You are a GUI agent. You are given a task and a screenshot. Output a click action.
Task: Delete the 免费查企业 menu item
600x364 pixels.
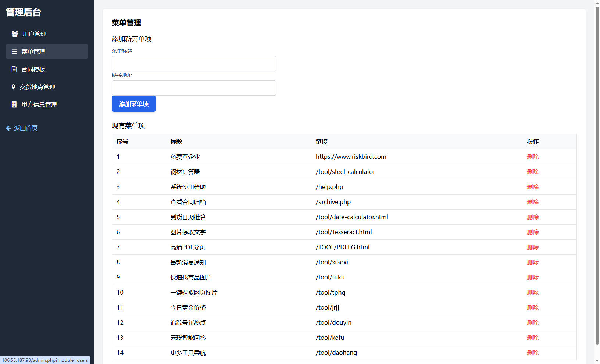click(x=533, y=157)
